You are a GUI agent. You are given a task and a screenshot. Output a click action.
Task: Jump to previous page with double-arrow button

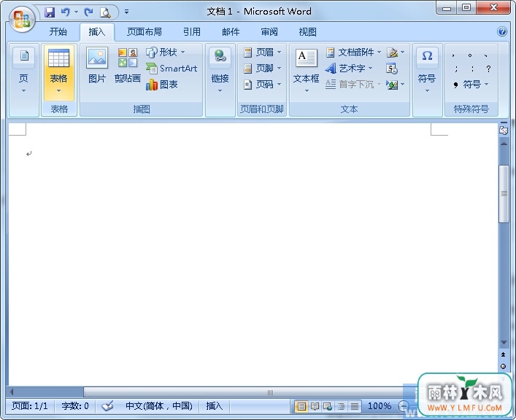(503, 354)
